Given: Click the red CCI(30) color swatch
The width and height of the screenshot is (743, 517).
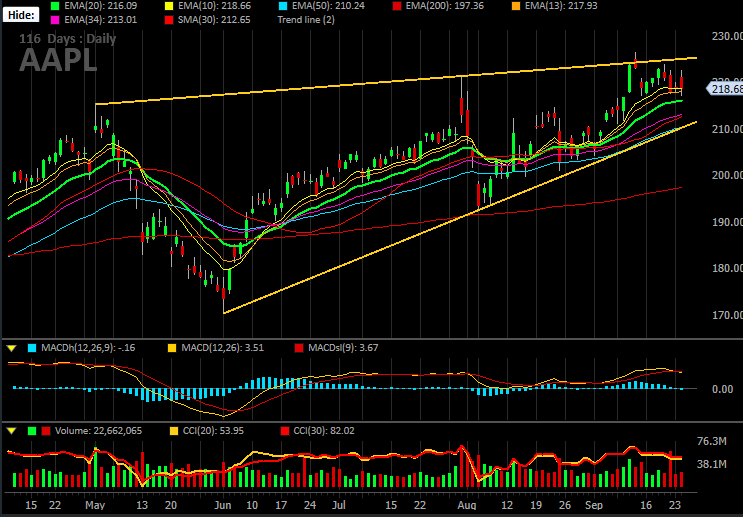Looking at the screenshot, I should tap(285, 431).
